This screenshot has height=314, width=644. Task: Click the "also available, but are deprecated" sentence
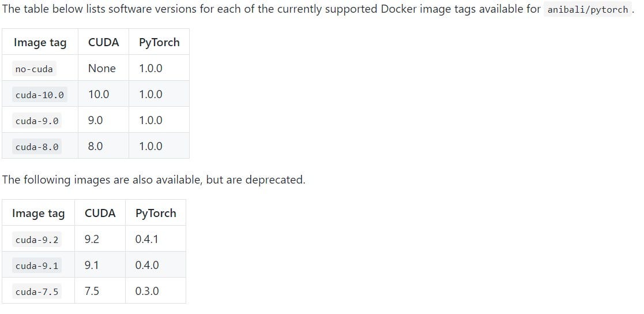click(x=153, y=180)
